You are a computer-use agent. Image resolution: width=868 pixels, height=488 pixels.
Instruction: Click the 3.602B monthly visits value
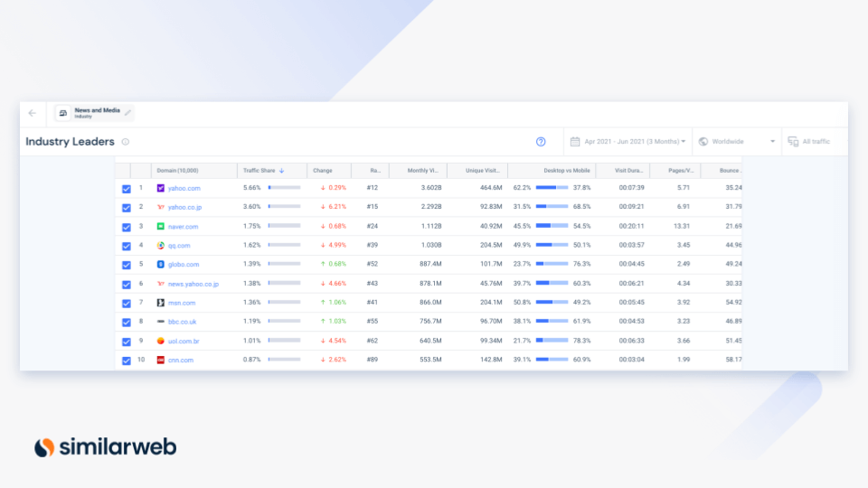(x=431, y=188)
